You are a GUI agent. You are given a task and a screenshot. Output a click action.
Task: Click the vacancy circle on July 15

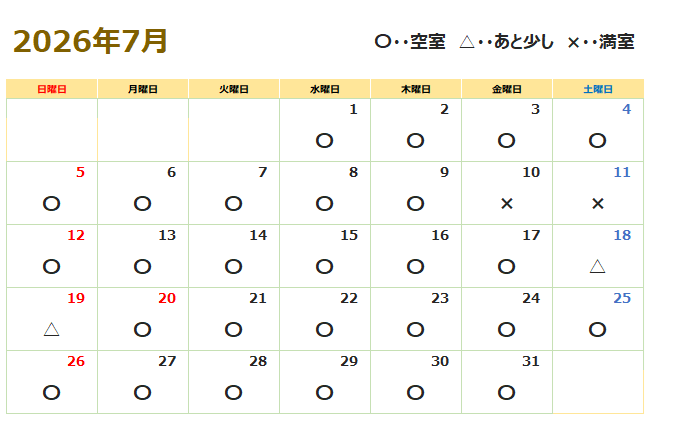click(324, 266)
